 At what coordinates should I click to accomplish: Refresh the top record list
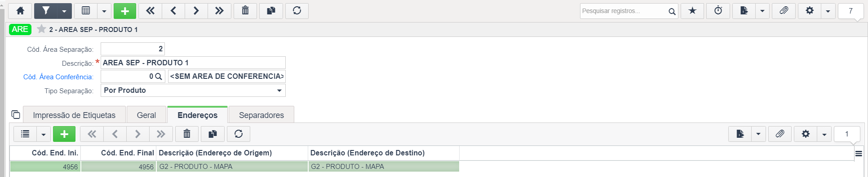coord(297,11)
